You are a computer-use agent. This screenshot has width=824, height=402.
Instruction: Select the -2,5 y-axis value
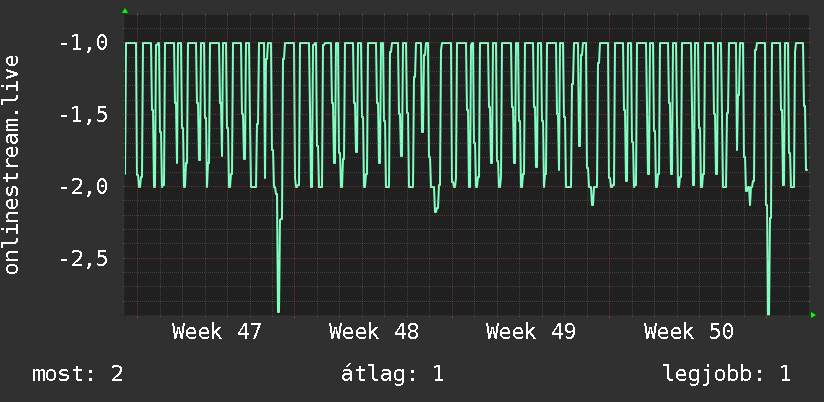(x=84, y=259)
